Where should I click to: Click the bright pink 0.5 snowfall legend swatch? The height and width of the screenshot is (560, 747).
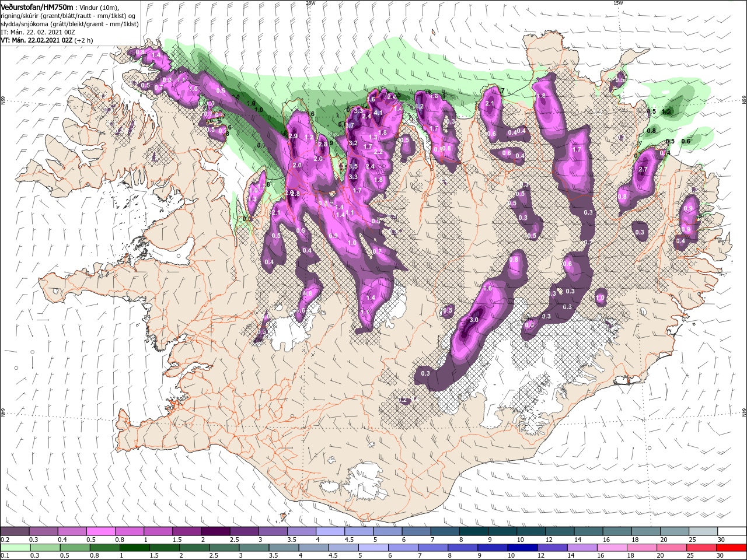[100, 531]
